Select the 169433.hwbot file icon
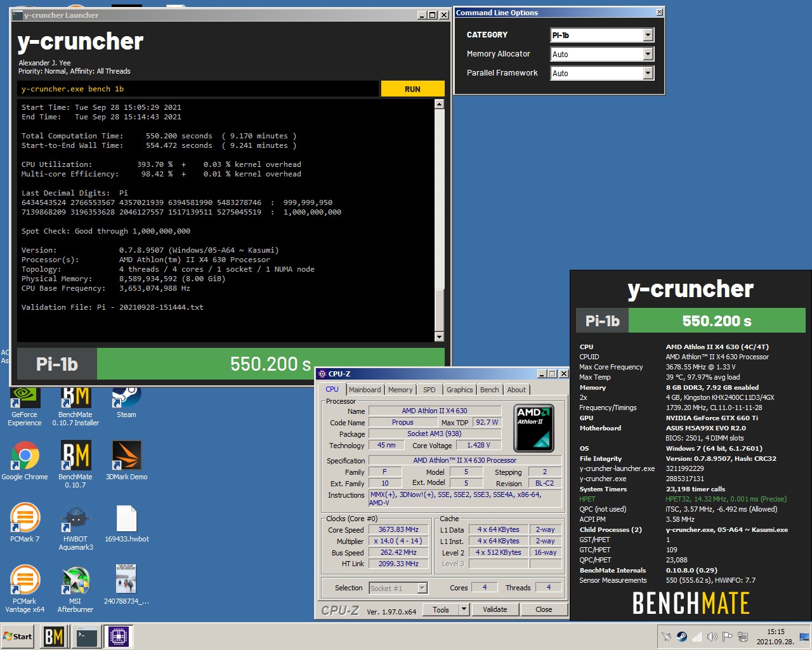This screenshot has width=812, height=650. point(126,522)
